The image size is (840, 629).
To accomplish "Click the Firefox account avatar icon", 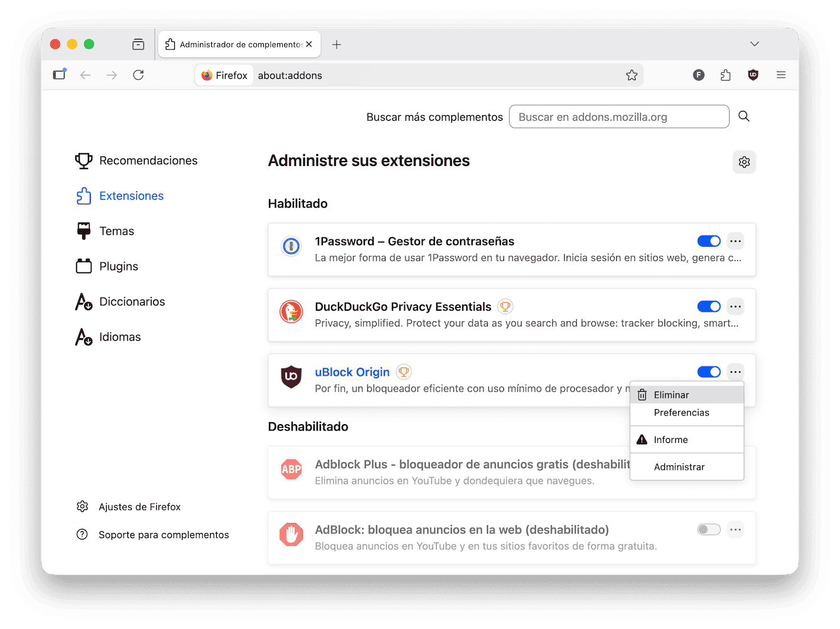I will point(699,75).
